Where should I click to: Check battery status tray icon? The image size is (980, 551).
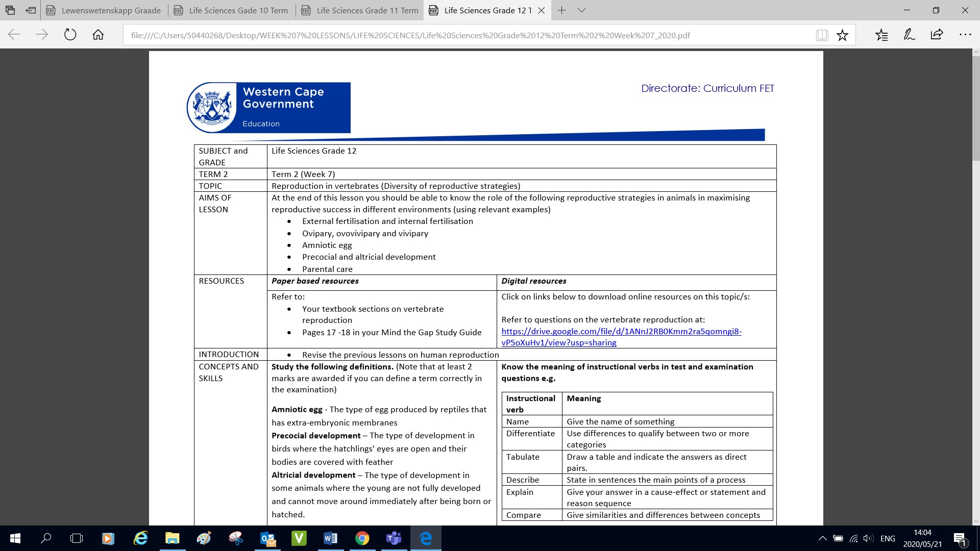tap(838, 538)
